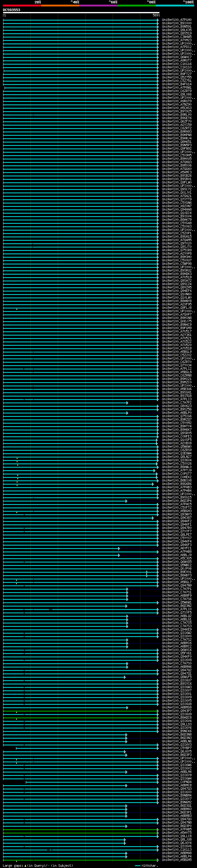Screen dimensions: 197x868
Task: Select hit label UniRef100_A7PDI2
Action: [x=177, y=47]
